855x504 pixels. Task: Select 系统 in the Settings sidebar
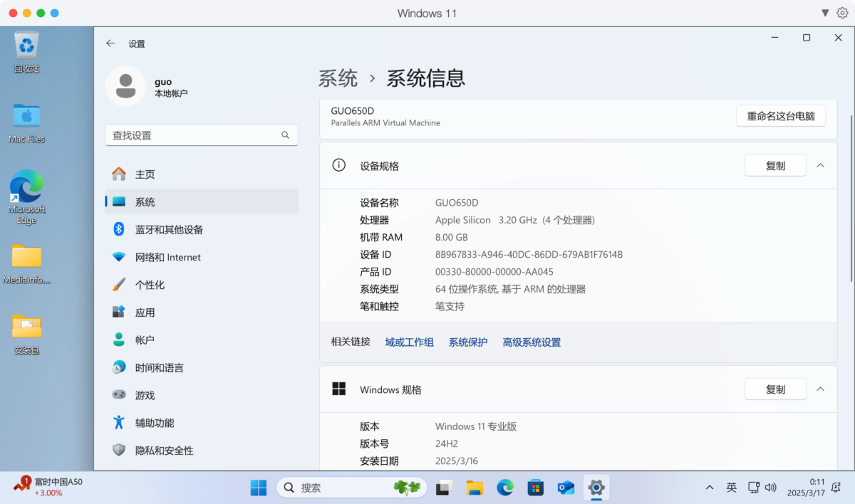tap(202, 202)
